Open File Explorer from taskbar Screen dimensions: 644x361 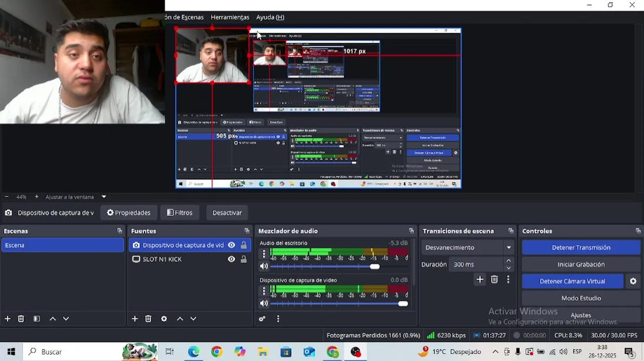[263, 352]
